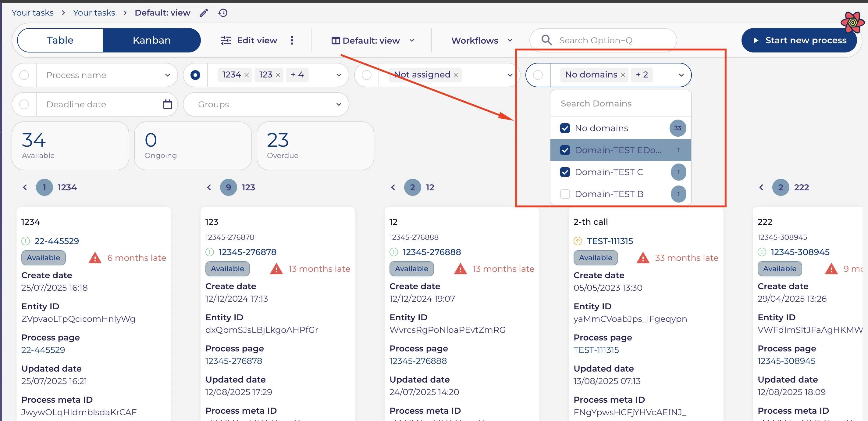
Task: Collapse the 12 kanban column arrow
Action: 393,187
